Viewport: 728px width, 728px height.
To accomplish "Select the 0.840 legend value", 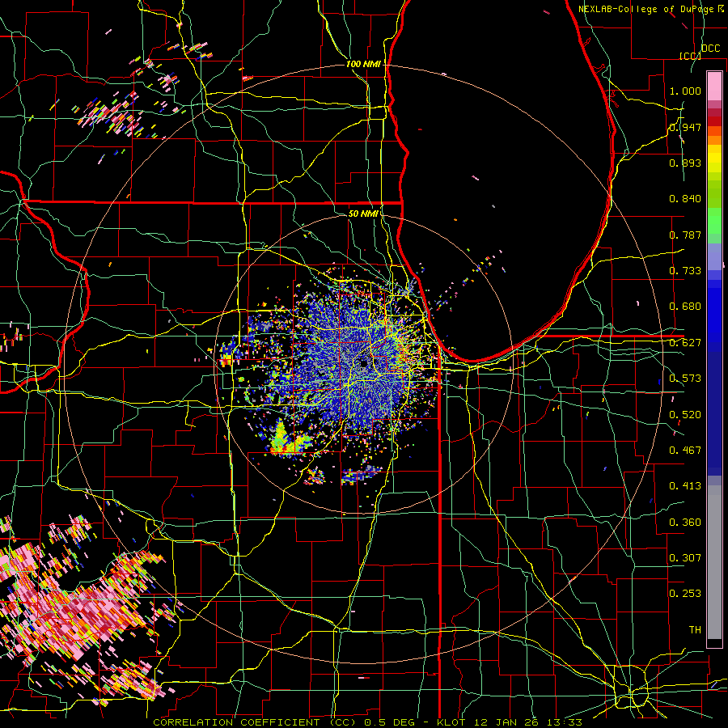I will click(685, 199).
